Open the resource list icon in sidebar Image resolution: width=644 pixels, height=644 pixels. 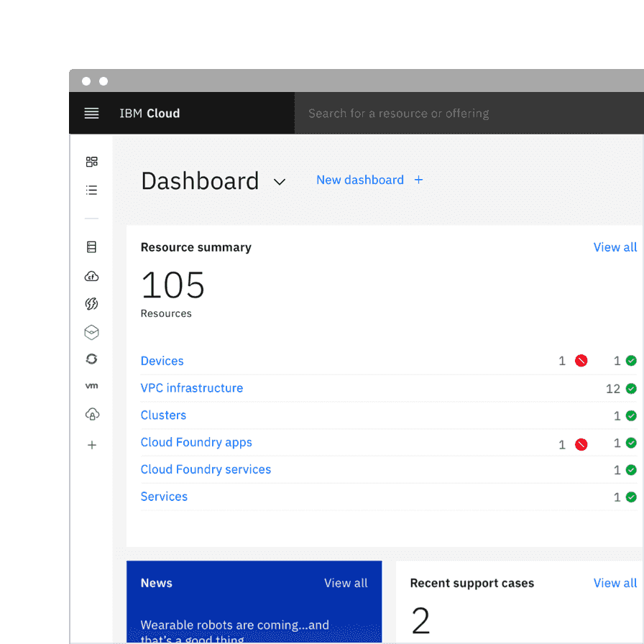[91, 190]
